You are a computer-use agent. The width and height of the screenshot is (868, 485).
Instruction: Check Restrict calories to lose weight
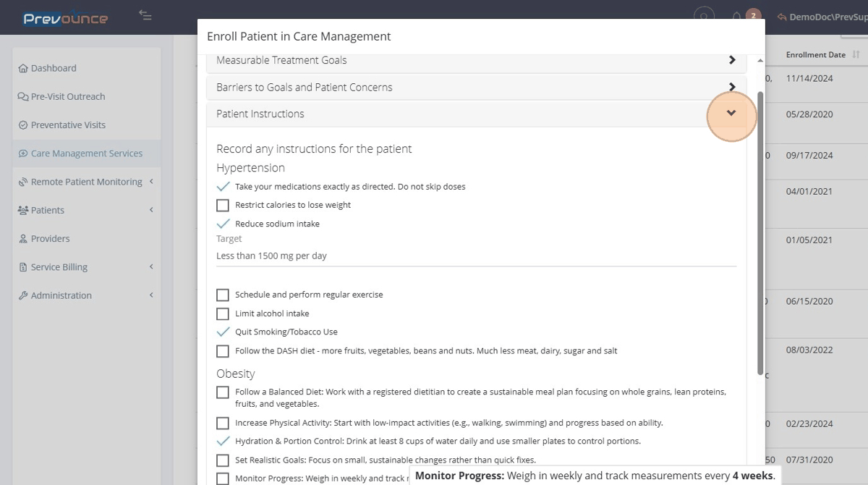click(x=223, y=205)
